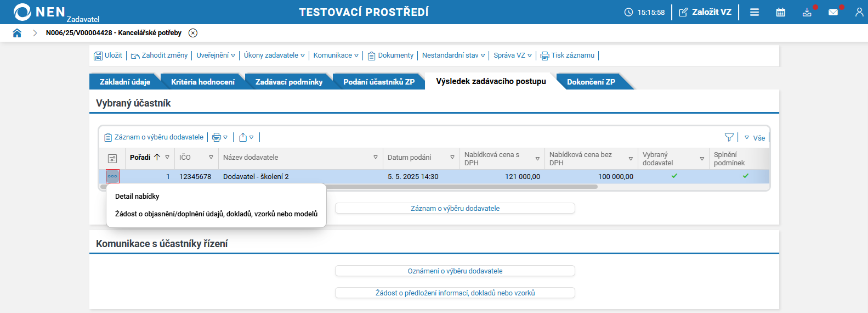Open the table column settings icon
The height and width of the screenshot is (313, 868).
(112, 159)
